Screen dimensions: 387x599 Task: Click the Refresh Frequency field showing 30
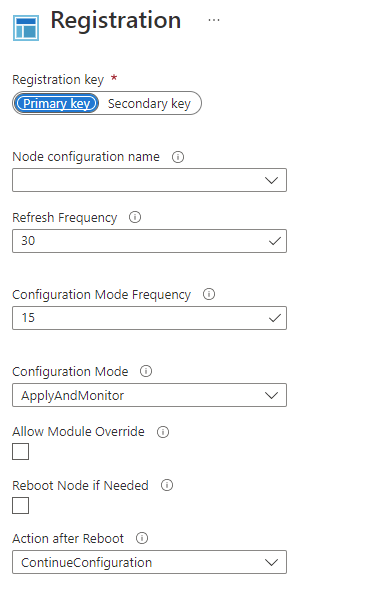[149, 241]
